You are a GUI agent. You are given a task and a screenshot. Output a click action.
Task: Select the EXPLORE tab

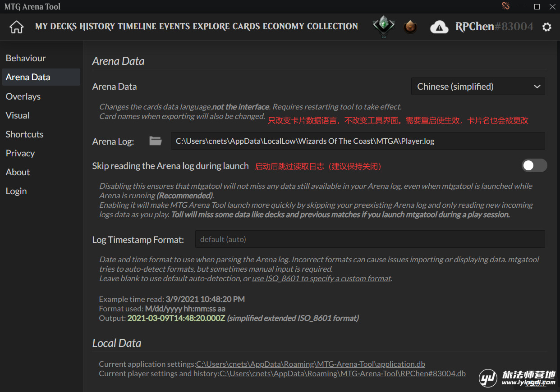pos(211,27)
